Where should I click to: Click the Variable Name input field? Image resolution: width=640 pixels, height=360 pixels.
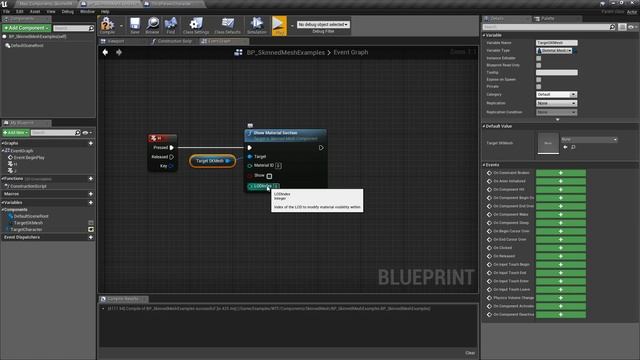click(x=557, y=43)
